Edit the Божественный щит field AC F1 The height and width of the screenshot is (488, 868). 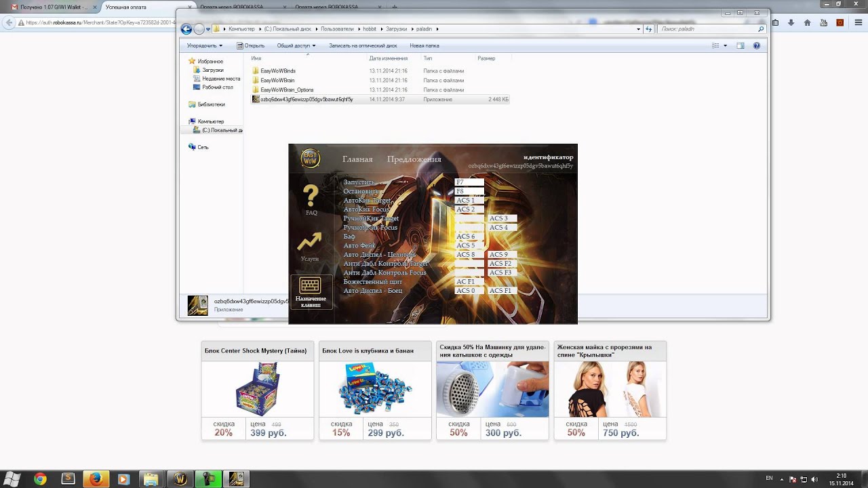point(469,282)
